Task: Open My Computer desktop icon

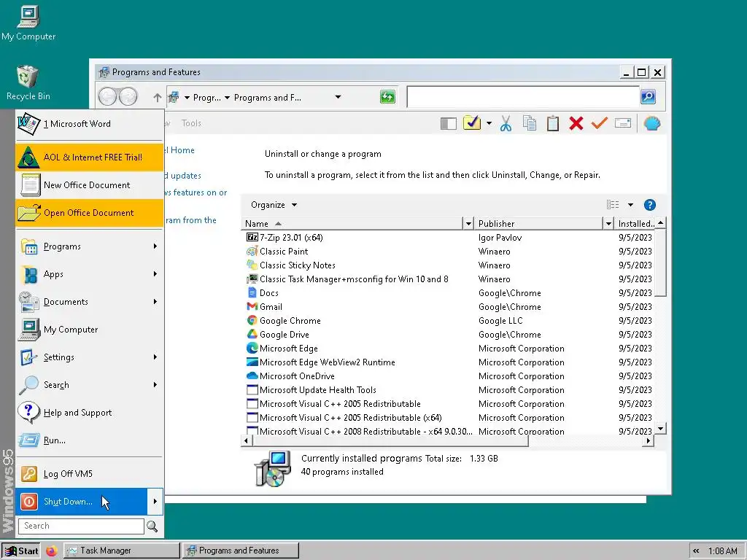Action: coord(28,23)
